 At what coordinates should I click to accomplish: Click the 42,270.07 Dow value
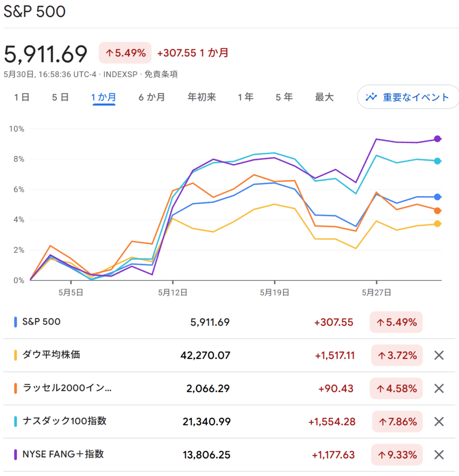(205, 355)
